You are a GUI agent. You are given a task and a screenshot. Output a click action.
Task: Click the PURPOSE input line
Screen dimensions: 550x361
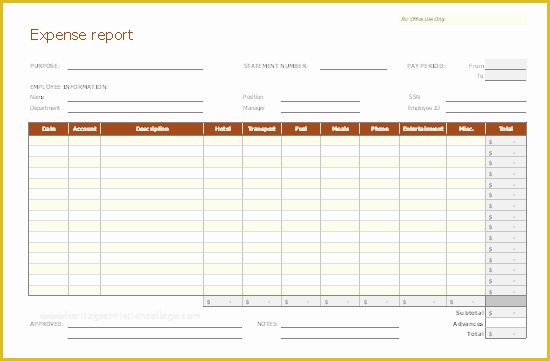[x=135, y=66]
